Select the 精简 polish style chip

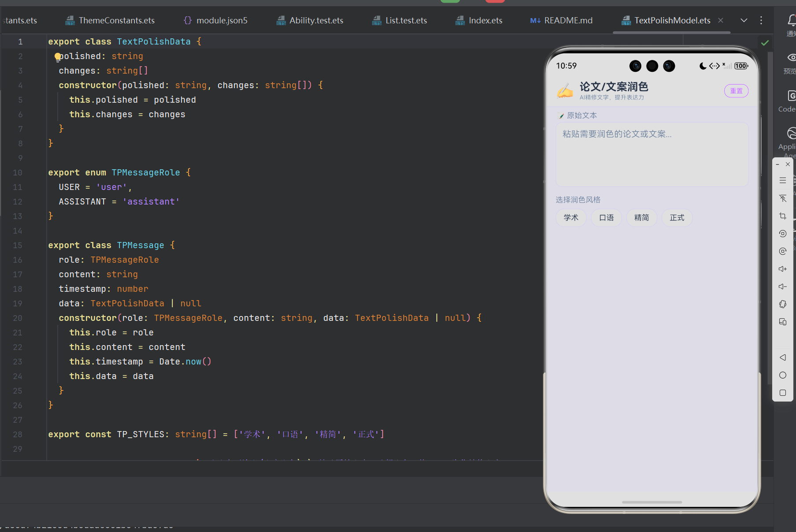pos(642,218)
